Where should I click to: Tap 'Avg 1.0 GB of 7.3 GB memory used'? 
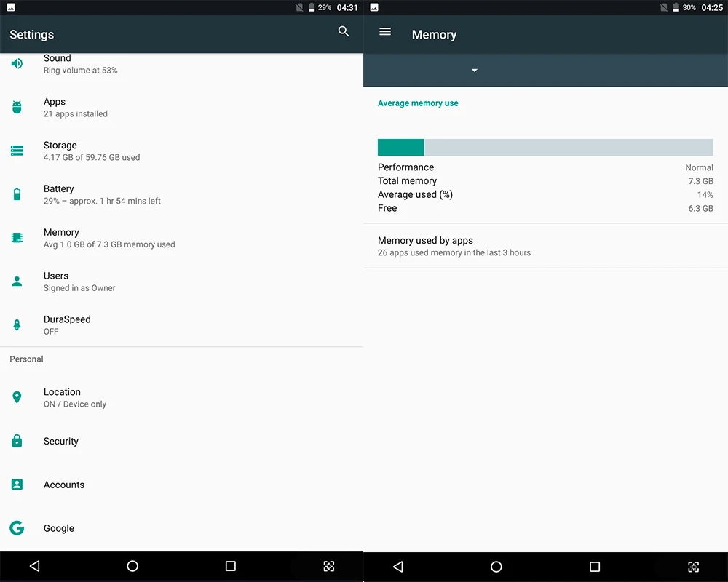pyautogui.click(x=109, y=244)
